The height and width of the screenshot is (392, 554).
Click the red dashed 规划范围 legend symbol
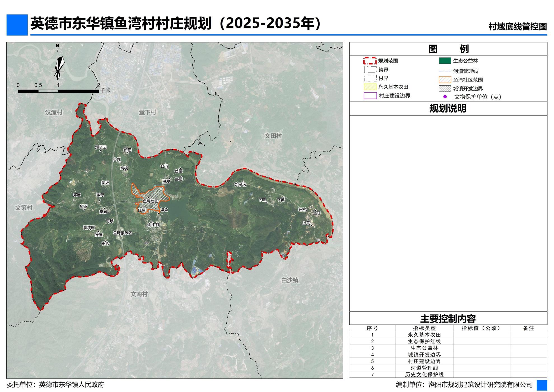(370, 61)
